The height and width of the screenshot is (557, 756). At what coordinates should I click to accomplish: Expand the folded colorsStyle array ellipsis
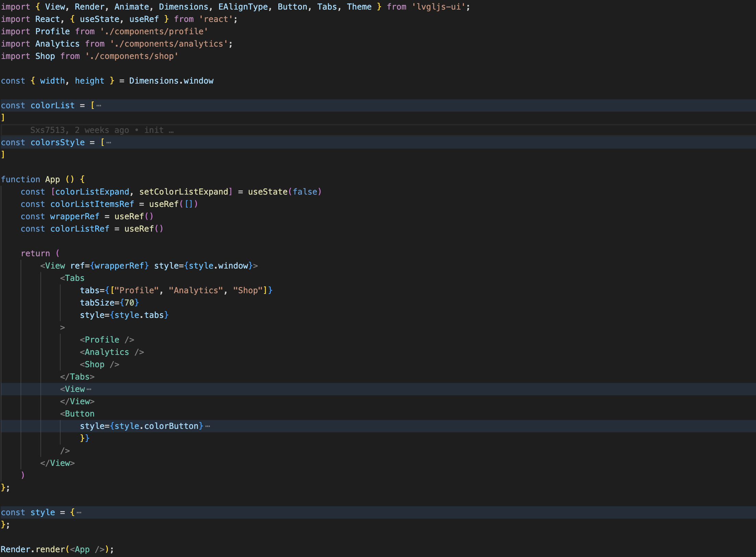(109, 143)
